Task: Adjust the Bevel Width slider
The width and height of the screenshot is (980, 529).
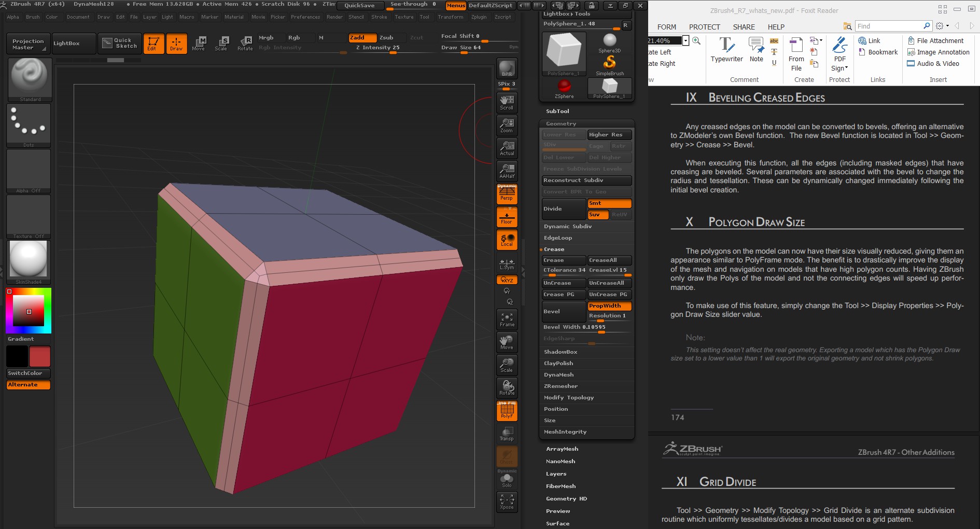Action: 587,328
